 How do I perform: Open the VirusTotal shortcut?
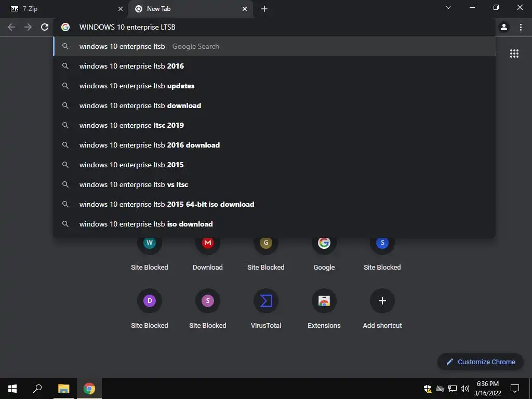265,309
